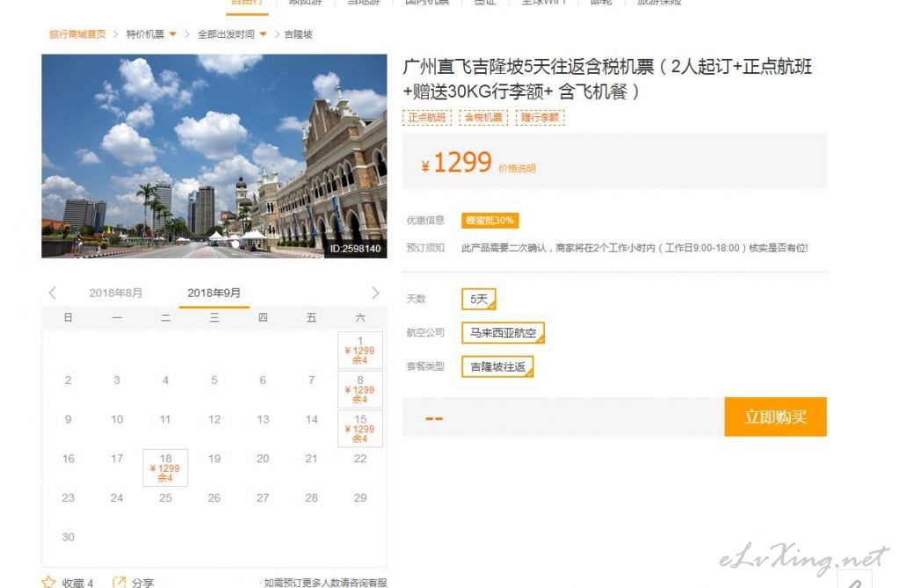Go to next month with right calendar arrow
The width and height of the screenshot is (899, 588).
click(375, 293)
